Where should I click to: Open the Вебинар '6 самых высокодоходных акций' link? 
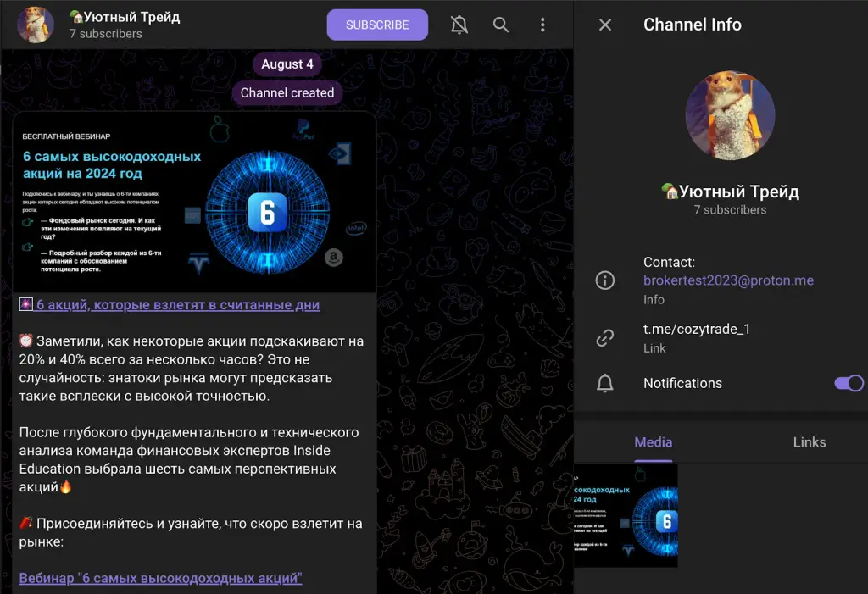[x=160, y=579]
